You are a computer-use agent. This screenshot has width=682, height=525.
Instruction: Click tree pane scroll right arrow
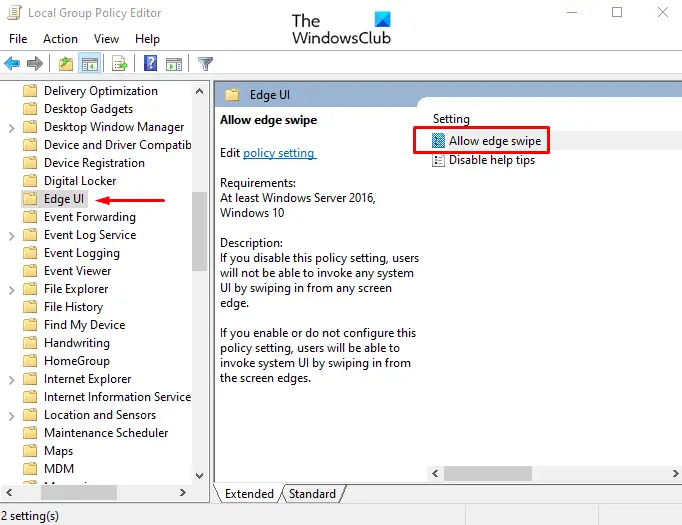click(x=183, y=492)
